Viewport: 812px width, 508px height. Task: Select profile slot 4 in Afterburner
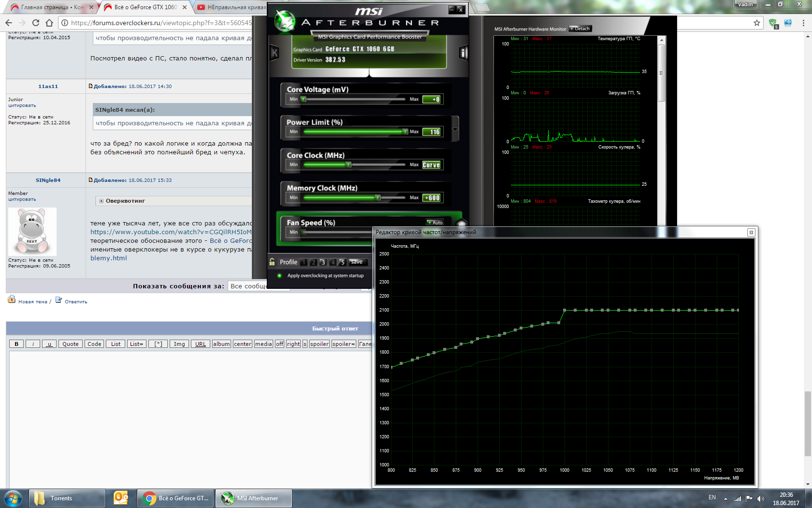(333, 262)
